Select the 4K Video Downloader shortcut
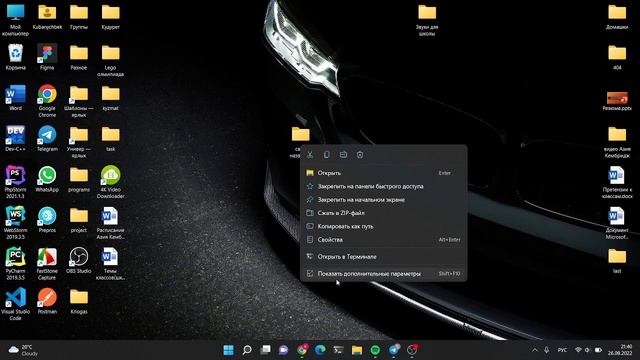The width and height of the screenshot is (640, 360). [x=111, y=182]
